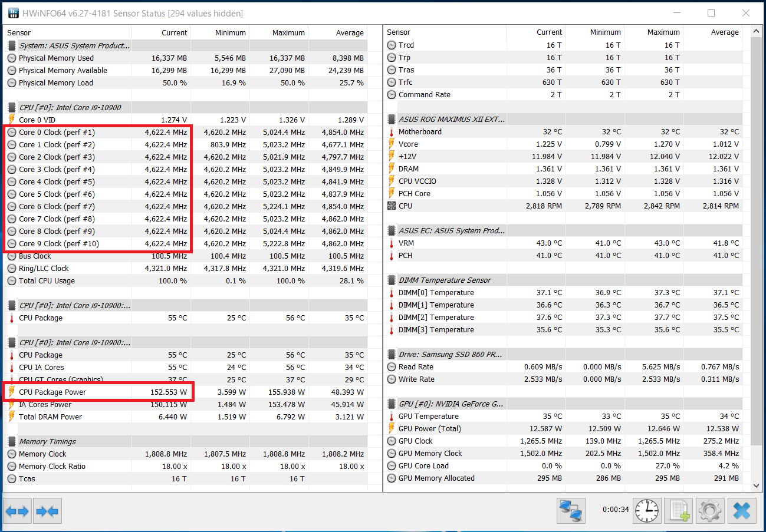The width and height of the screenshot is (766, 532).
Task: Click the thermometer icon of DIMM[0] Temperature
Action: tap(392, 292)
